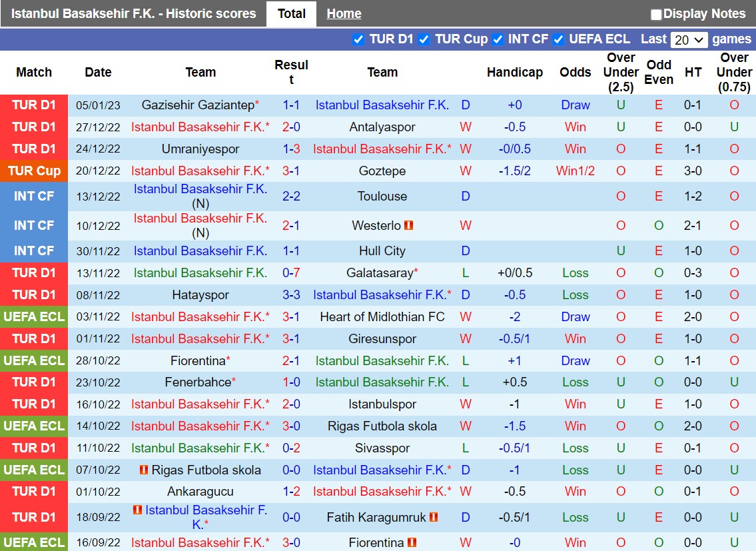
Task: Click the TUR D1 badge on Gazisehir Gaziantep row
Action: pyautogui.click(x=34, y=105)
